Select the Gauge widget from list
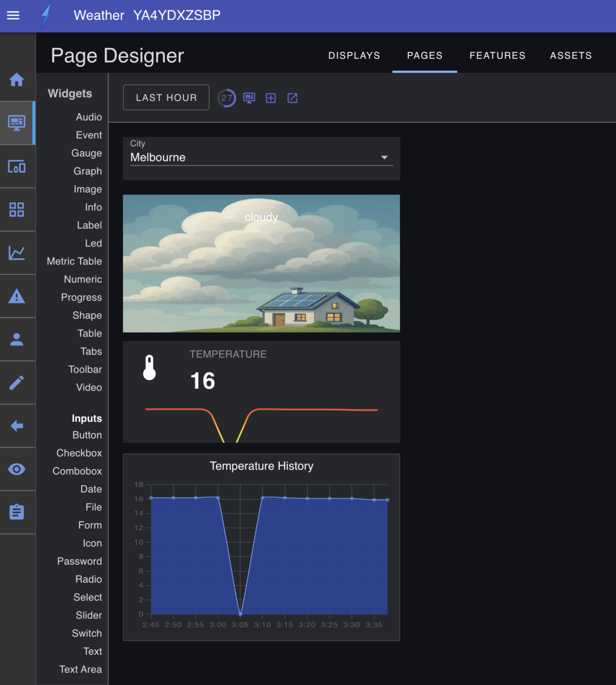 [x=87, y=153]
